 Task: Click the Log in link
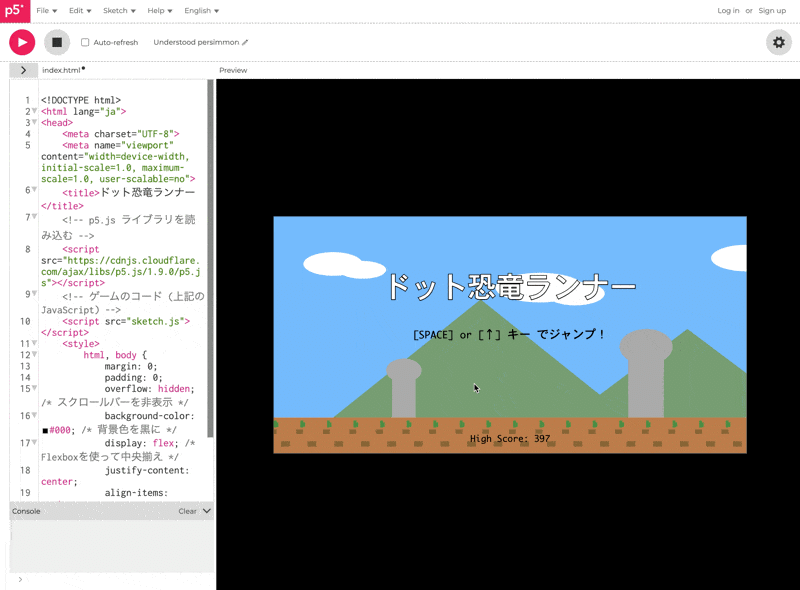(728, 11)
